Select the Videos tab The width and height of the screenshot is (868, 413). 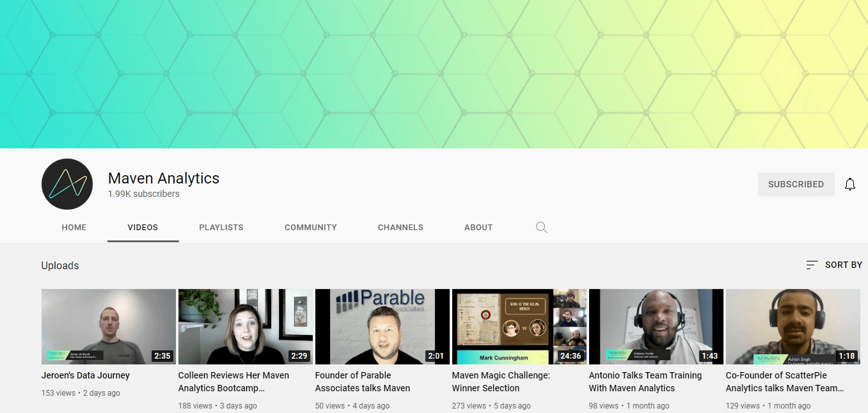click(143, 228)
